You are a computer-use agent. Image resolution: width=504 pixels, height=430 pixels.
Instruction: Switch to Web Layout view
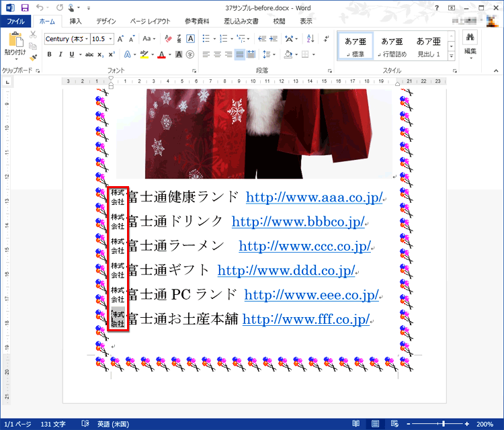394,423
